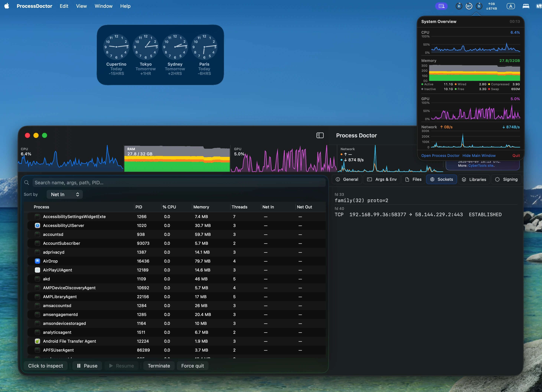Click the Paris clock in widget
Image resolution: width=542 pixels, height=392 pixels.
[x=204, y=47]
